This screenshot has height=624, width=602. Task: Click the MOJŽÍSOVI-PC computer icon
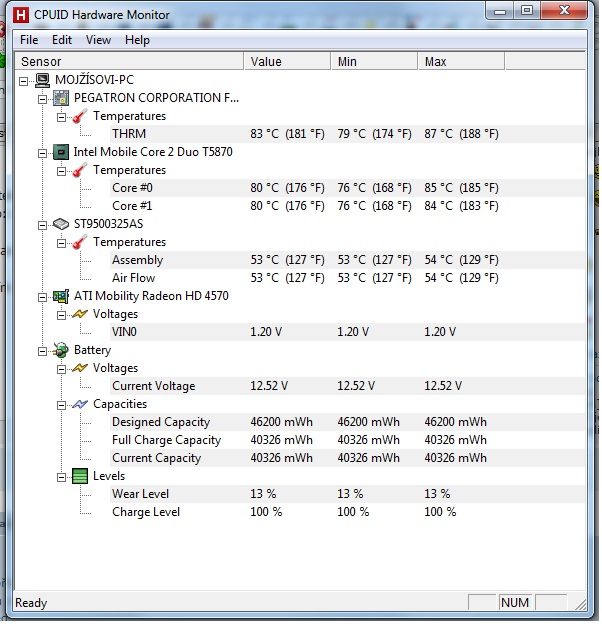click(42, 80)
